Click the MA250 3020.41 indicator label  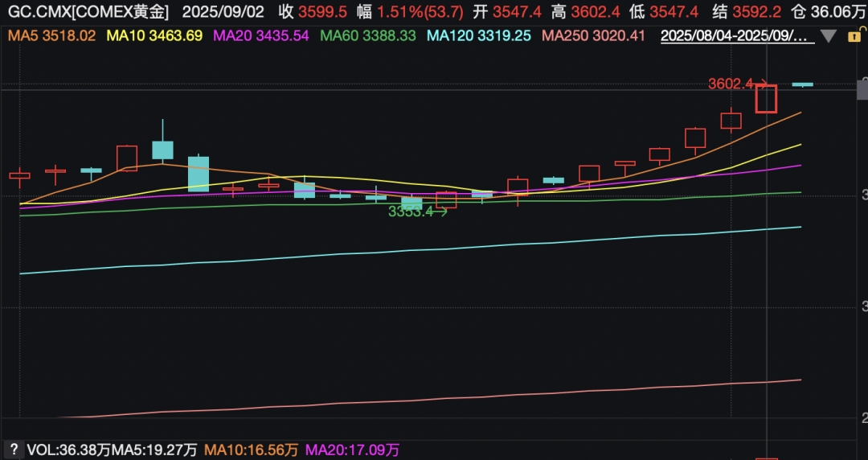[594, 36]
